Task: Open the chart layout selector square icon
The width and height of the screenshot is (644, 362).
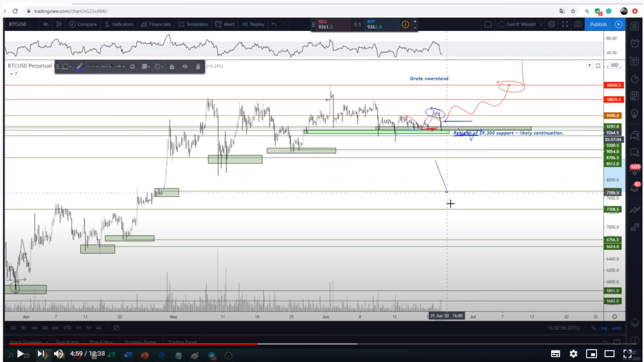Action: (x=488, y=24)
